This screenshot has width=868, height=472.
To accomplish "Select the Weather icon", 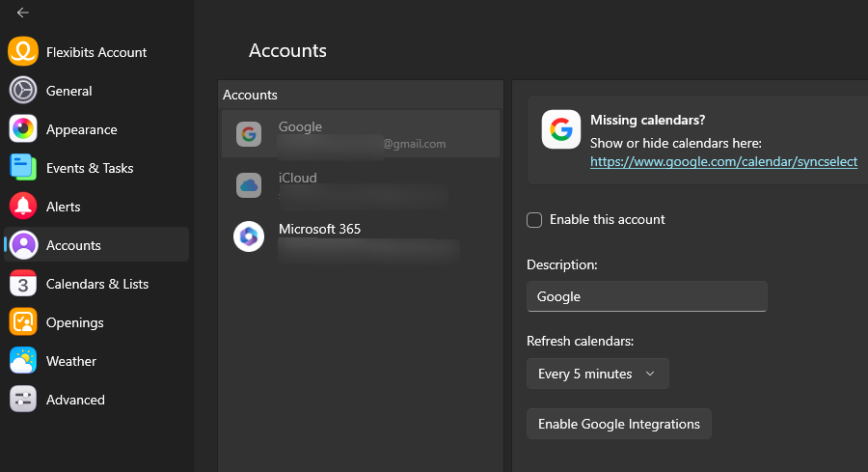I will pos(23,361).
